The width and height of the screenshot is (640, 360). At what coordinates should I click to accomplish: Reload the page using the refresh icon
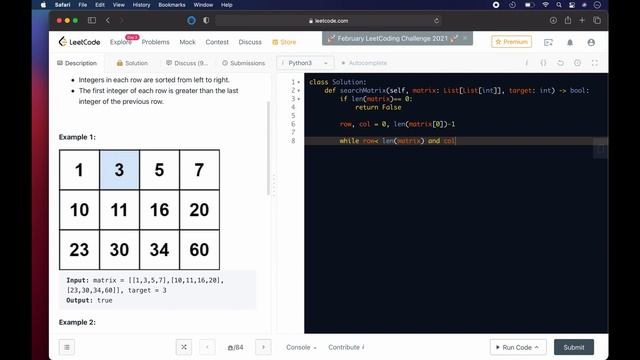pos(436,20)
